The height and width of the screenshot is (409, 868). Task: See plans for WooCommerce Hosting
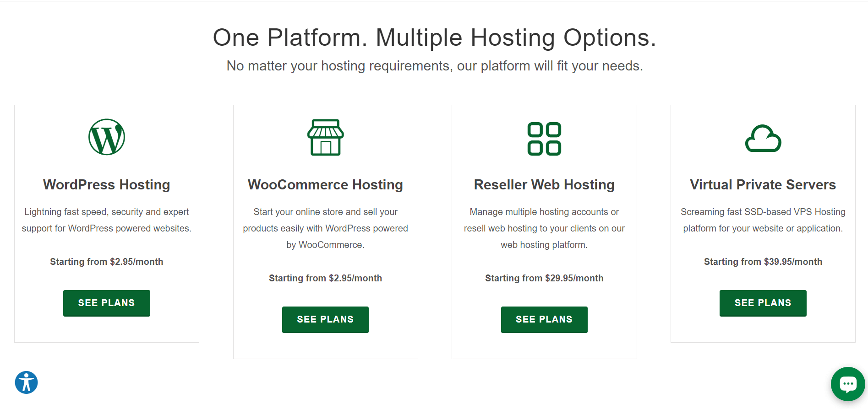[x=325, y=319]
